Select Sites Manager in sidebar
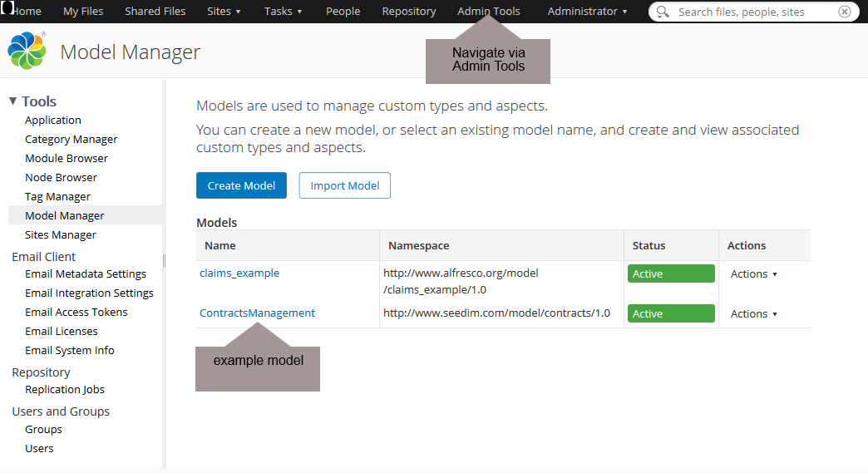This screenshot has width=868, height=473. (61, 234)
